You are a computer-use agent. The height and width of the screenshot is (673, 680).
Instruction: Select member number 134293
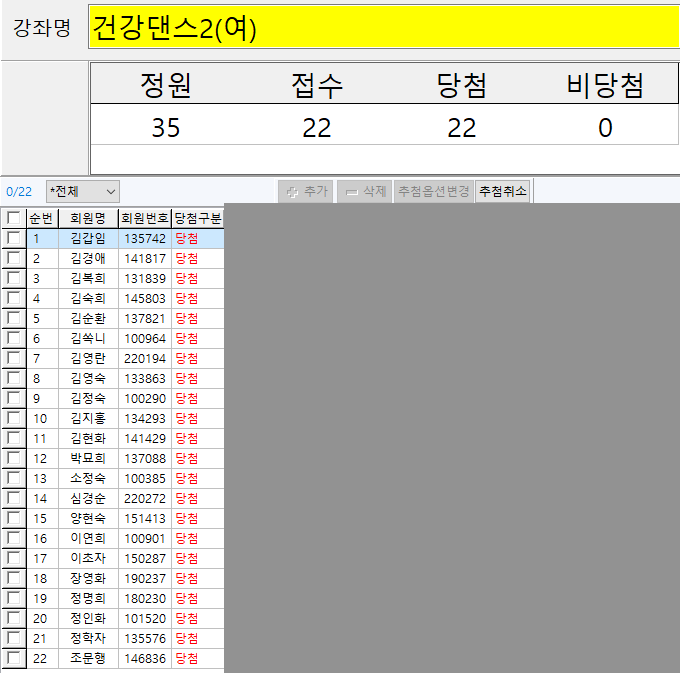145,418
